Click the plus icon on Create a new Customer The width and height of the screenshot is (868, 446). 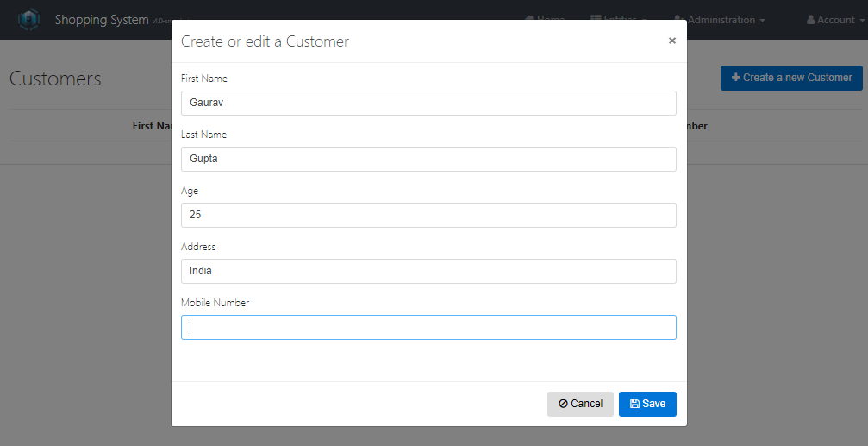735,78
